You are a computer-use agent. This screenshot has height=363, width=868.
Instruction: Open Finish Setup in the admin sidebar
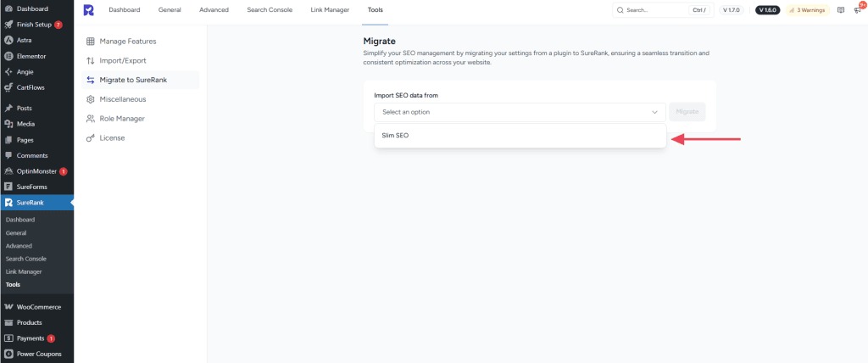(34, 25)
